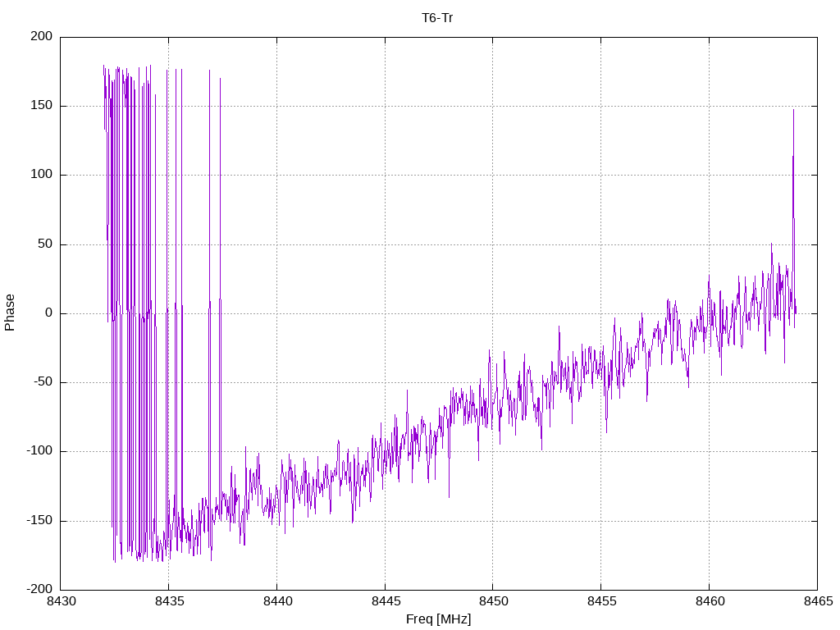
Task: Click the Phase y-axis label
Action: (x=10, y=313)
